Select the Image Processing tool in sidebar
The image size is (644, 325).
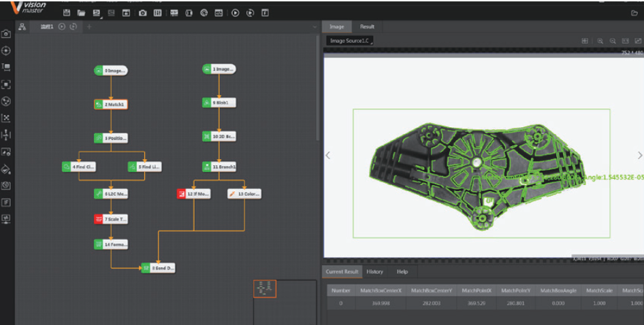click(5, 152)
